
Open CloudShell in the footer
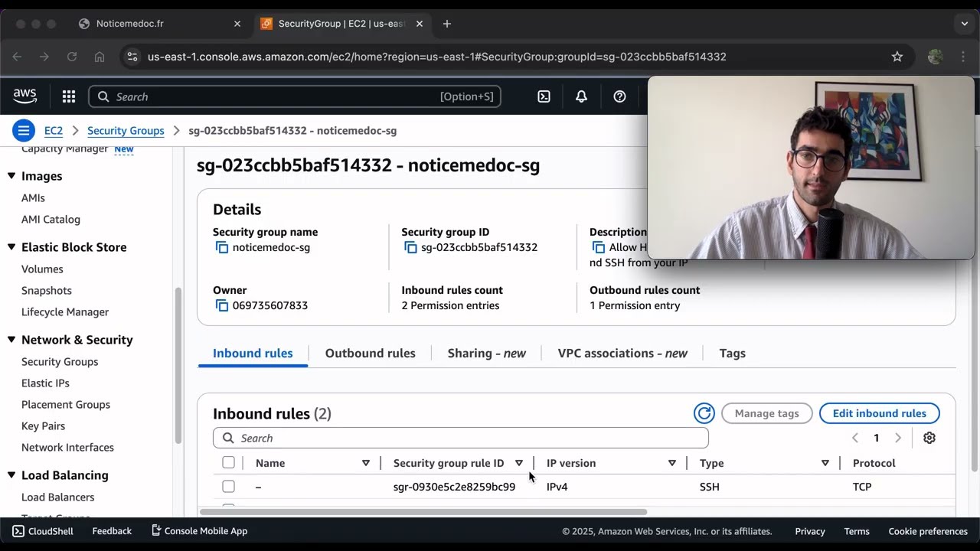point(43,531)
